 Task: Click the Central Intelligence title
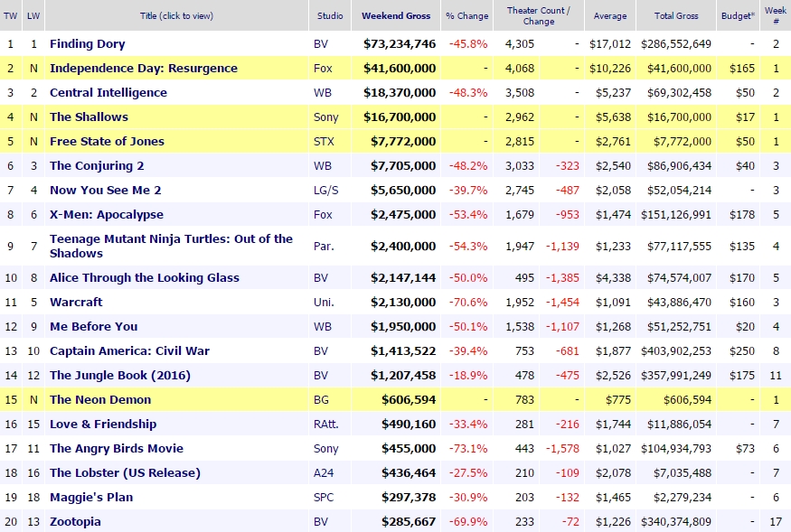[x=108, y=92]
